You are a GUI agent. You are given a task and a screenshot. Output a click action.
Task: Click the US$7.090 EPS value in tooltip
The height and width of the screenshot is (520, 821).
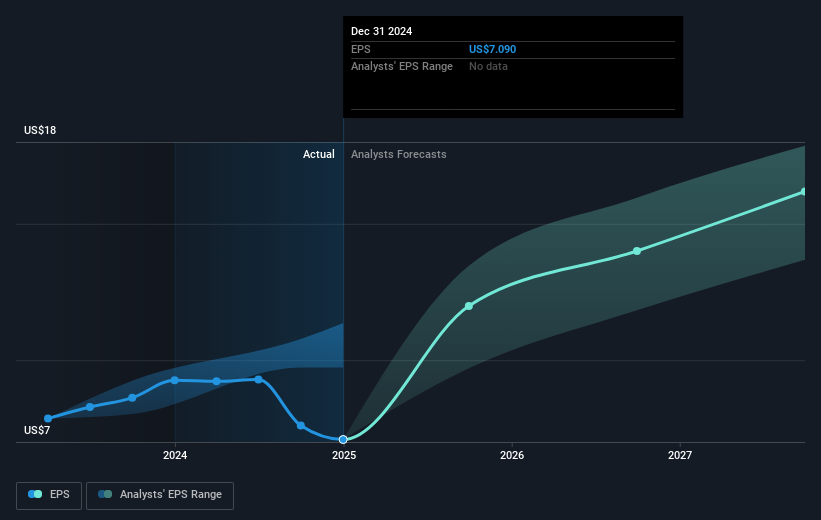[492, 49]
